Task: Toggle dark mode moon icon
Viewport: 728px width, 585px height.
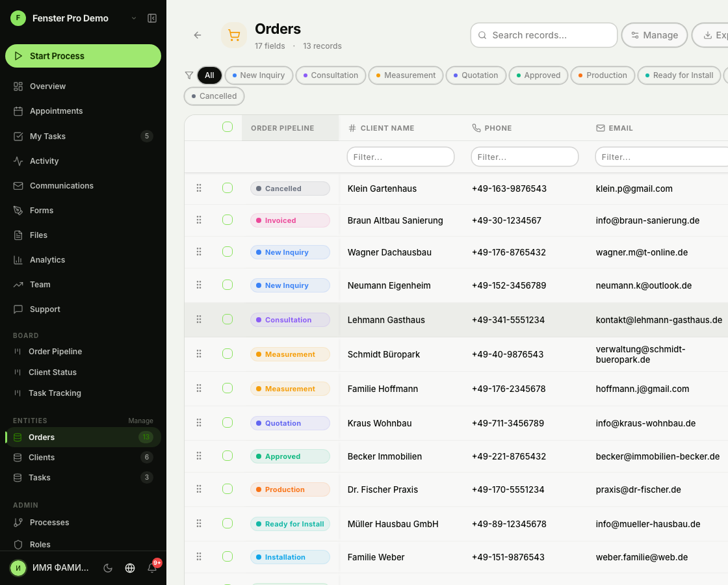Action: [109, 567]
